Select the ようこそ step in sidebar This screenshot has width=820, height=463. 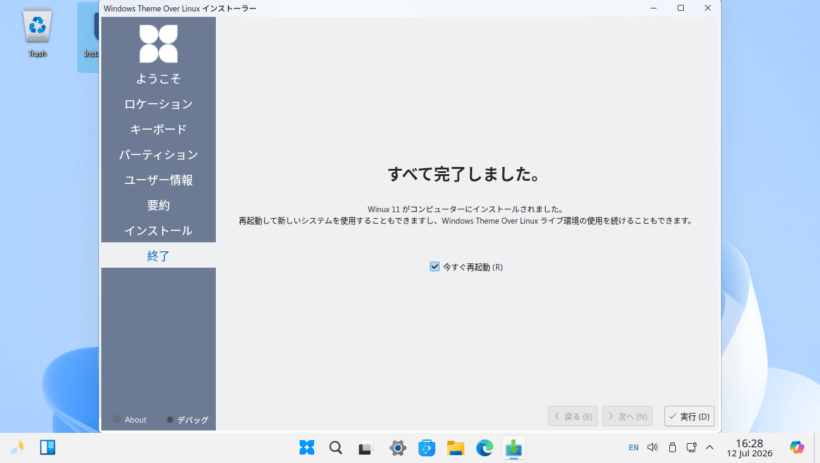tap(158, 78)
